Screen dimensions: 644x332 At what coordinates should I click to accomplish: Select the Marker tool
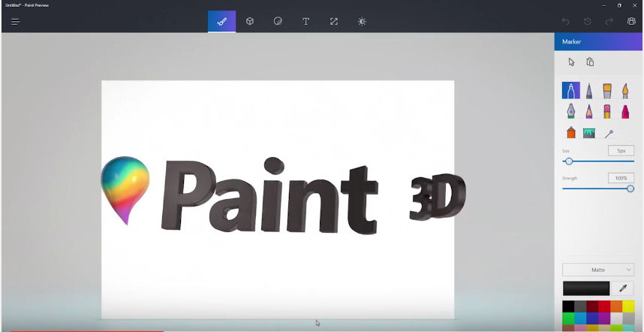pos(571,90)
